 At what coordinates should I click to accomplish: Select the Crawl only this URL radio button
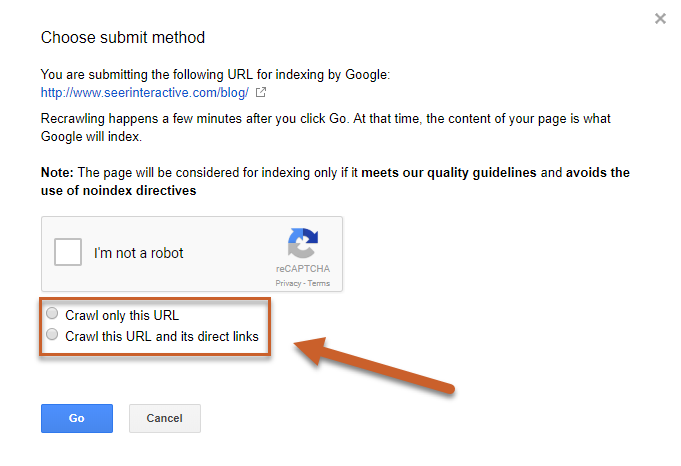pyautogui.click(x=53, y=314)
